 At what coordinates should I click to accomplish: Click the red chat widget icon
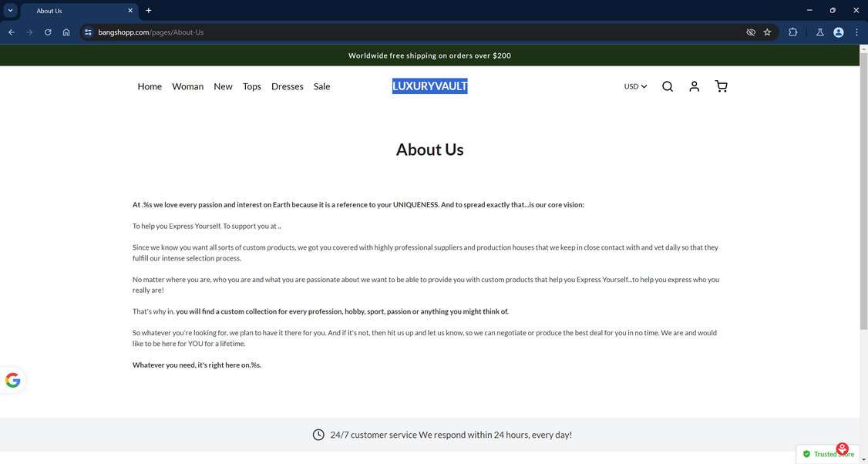[x=843, y=449]
